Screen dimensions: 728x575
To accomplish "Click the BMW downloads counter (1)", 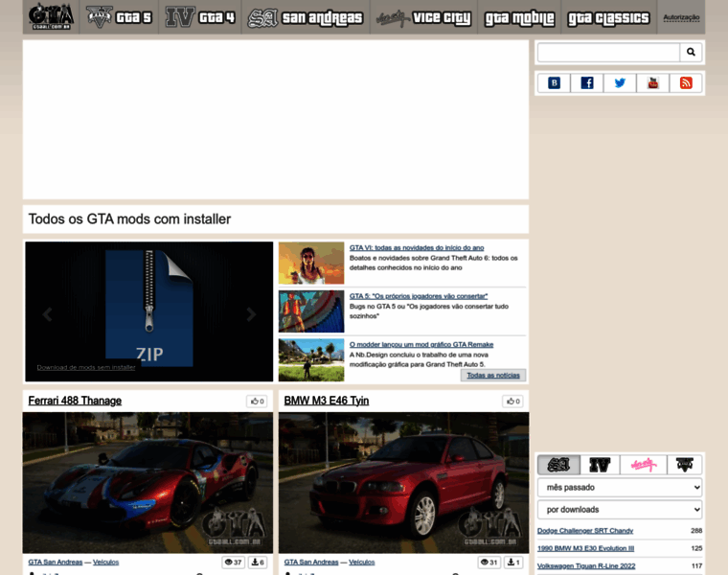I will point(513,562).
